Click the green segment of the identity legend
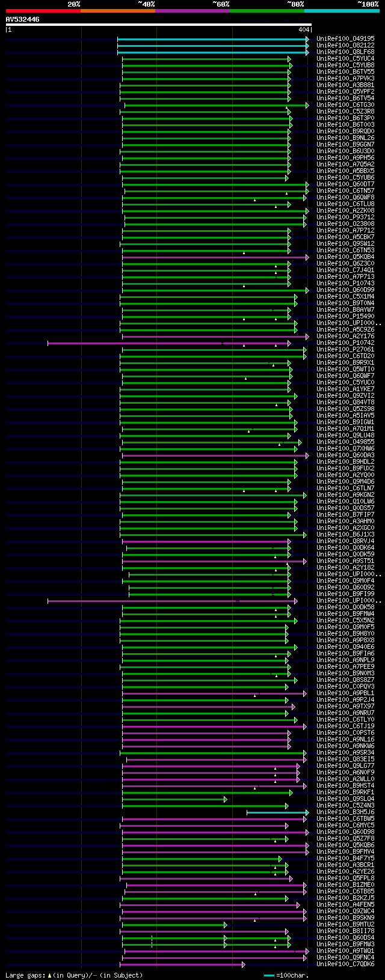The image size is (385, 980). tap(266, 11)
